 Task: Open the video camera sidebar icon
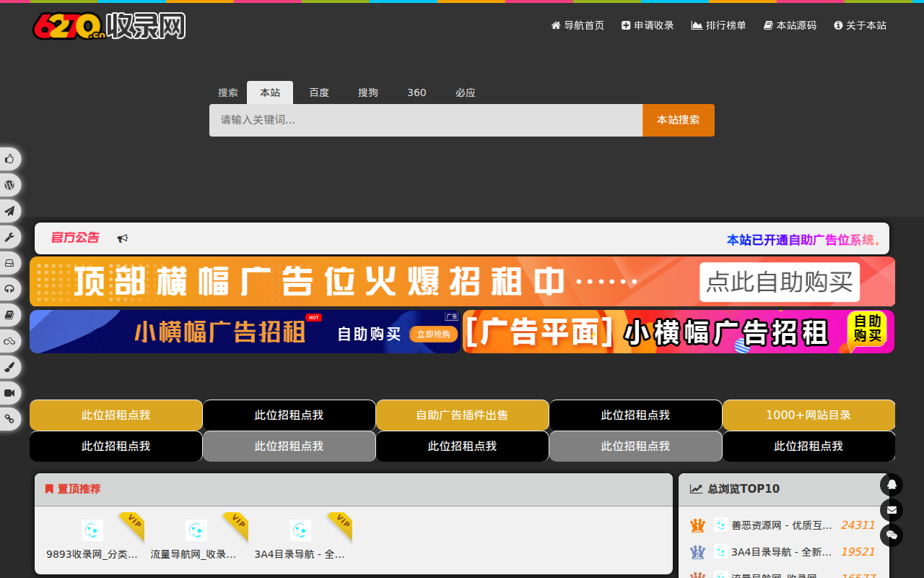coord(9,393)
